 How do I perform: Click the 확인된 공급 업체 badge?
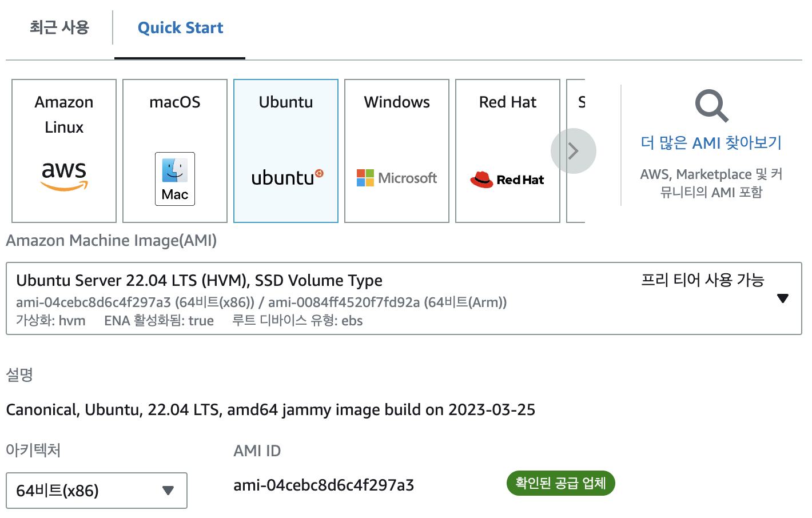click(x=560, y=483)
